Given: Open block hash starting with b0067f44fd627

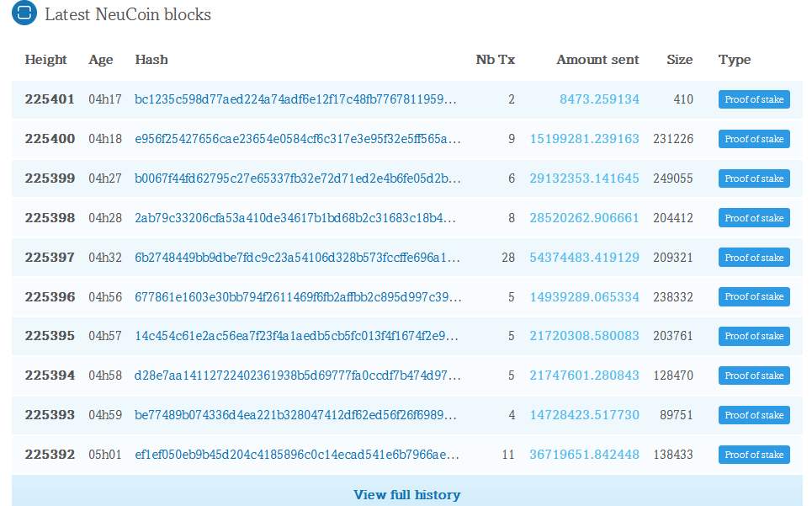Looking at the screenshot, I should pyautogui.click(x=297, y=178).
